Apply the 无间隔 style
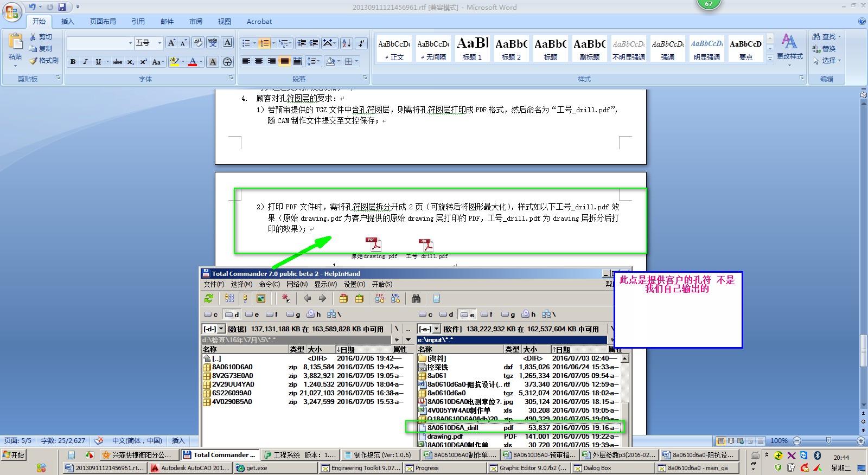 [x=433, y=49]
